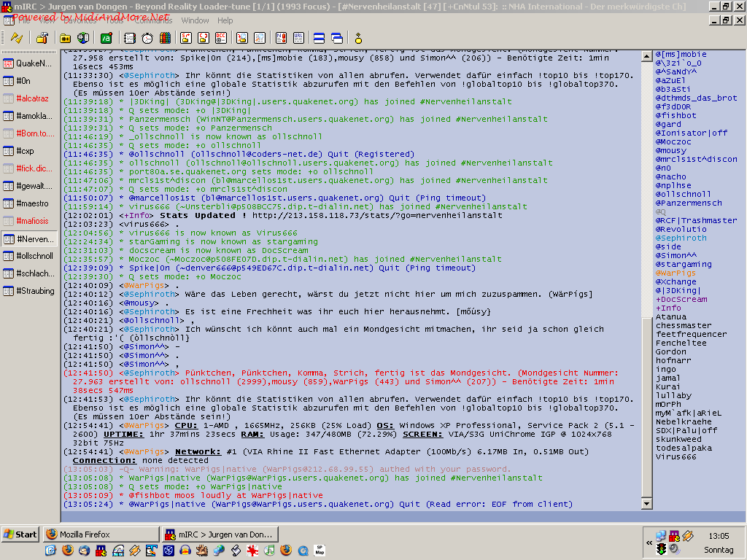The height and width of the screenshot is (560, 747).
Task: Switch to the #Straubing channel button
Action: tap(29, 291)
